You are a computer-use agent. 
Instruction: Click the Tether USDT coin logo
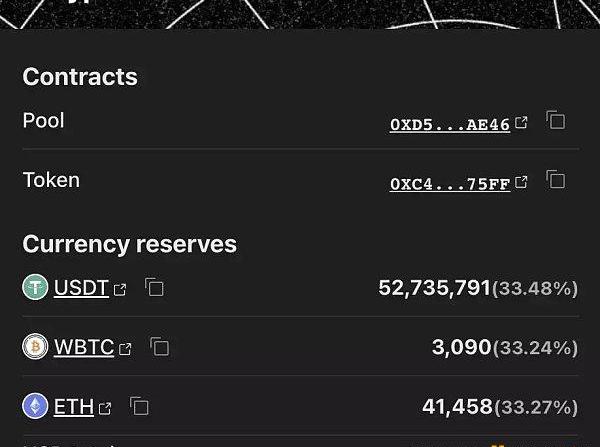click(35, 288)
